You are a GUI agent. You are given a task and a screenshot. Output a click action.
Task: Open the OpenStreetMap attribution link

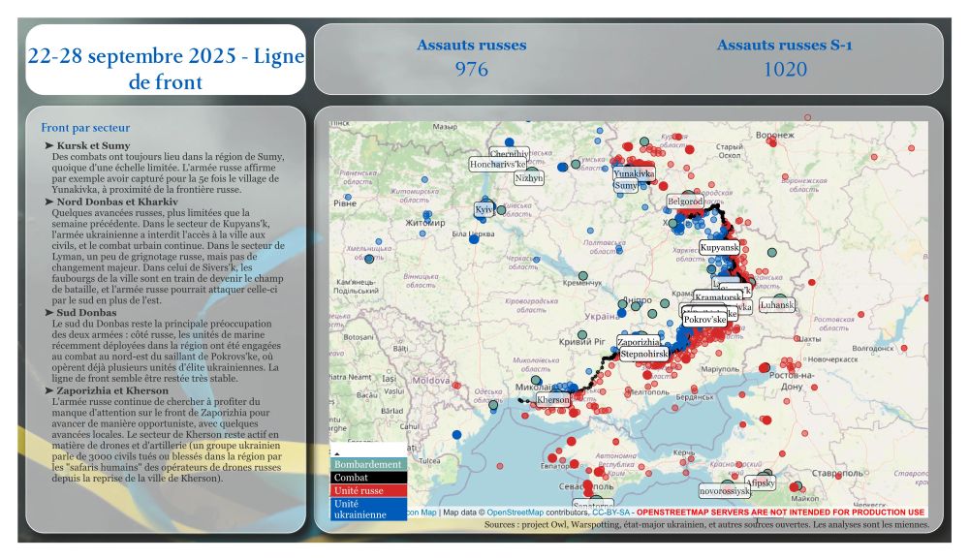coord(515,513)
